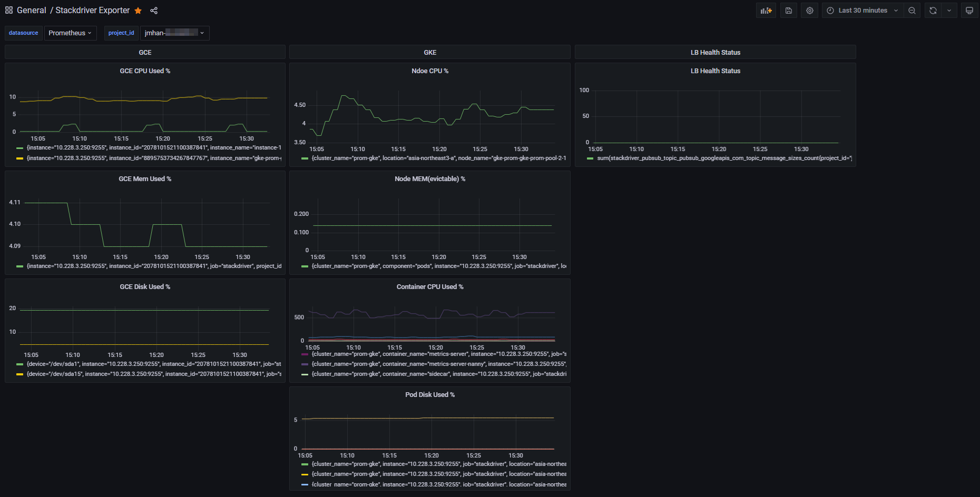
Task: Click the Add panel icon
Action: click(x=766, y=11)
